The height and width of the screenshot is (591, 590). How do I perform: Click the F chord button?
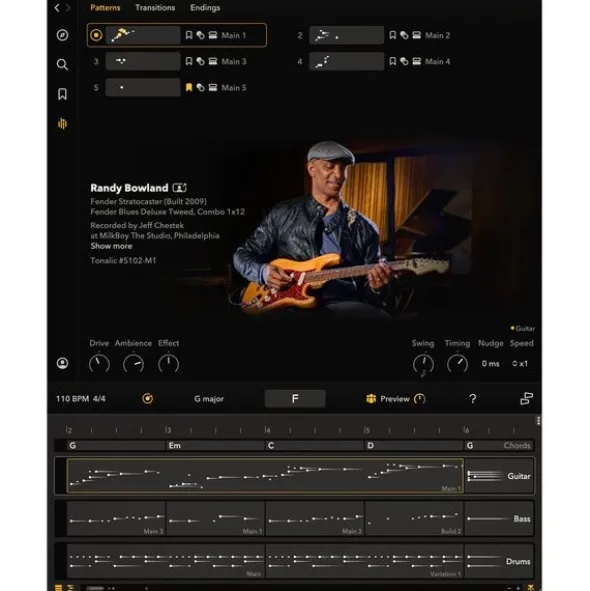pos(295,399)
